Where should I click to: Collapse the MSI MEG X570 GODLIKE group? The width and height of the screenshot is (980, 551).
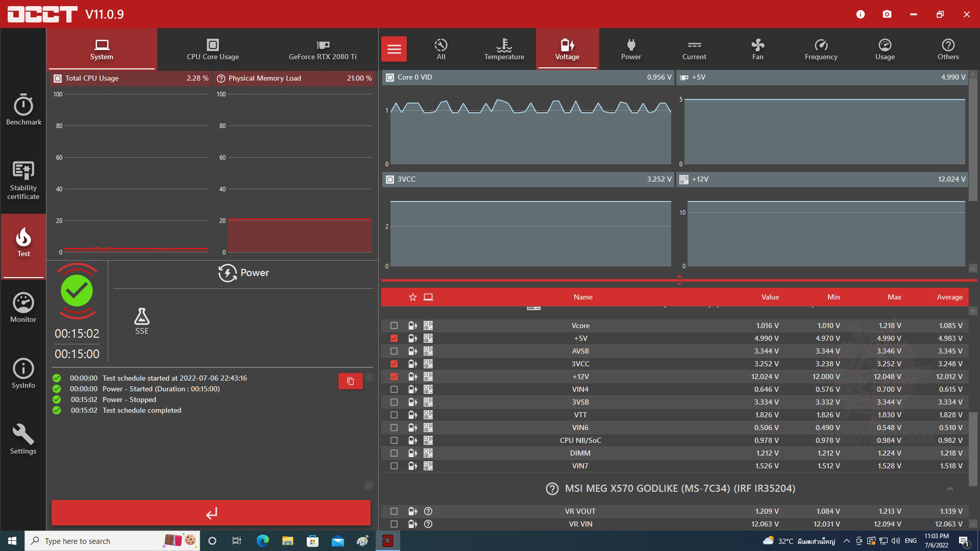coord(950,489)
